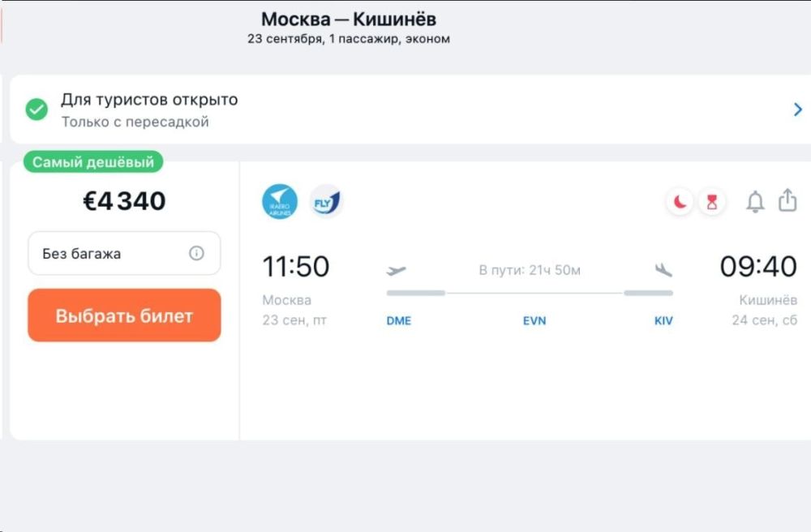Viewport: 811px width, 532px height.
Task: Click the 'Самый дешёвый' green badge
Action: [93, 162]
